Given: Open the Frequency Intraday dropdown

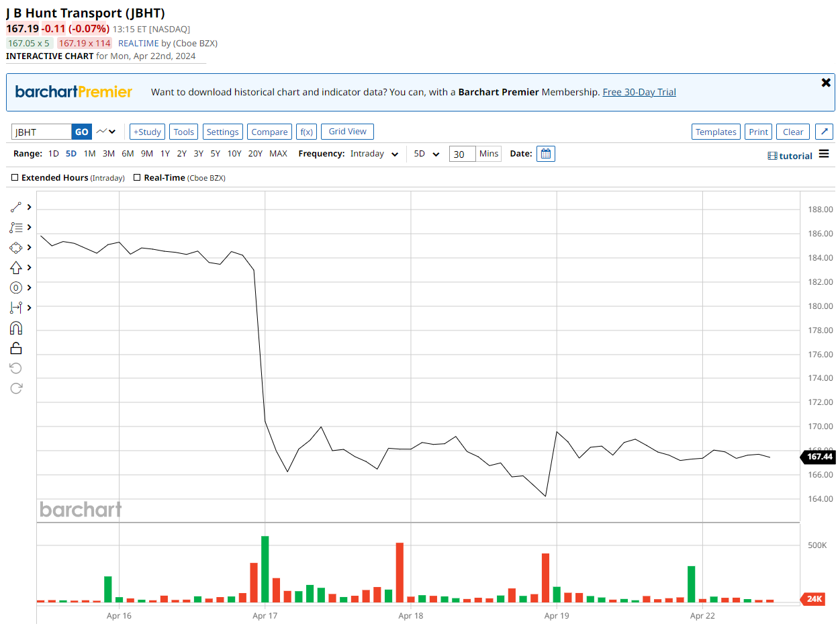Looking at the screenshot, I should [375, 154].
